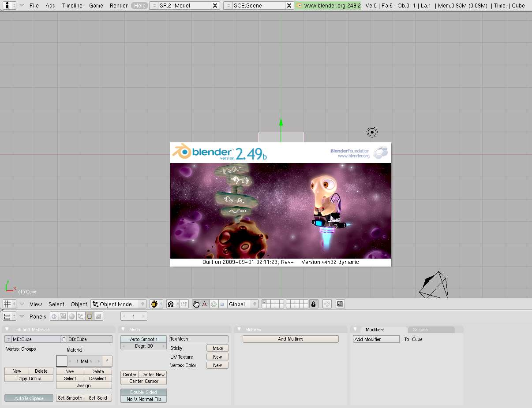Adjust the Degr: 30 slider field
Image resolution: width=532 pixels, height=408 pixels.
click(x=143, y=346)
